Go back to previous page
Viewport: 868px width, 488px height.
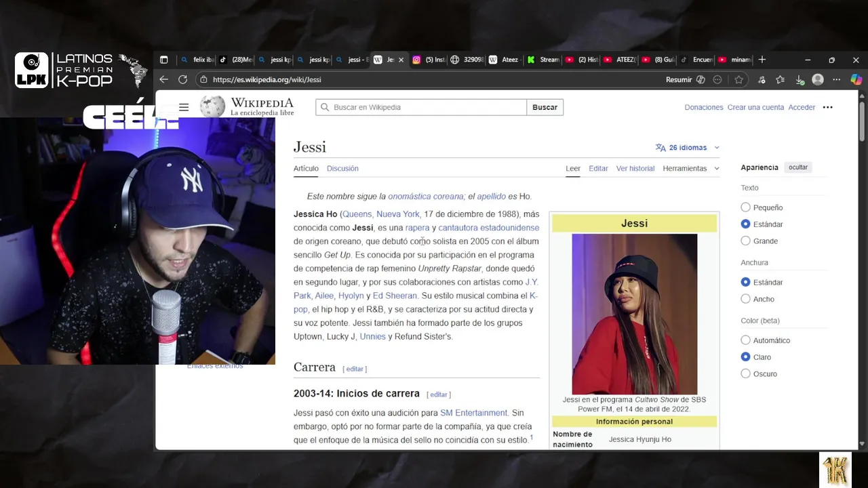tap(163, 79)
